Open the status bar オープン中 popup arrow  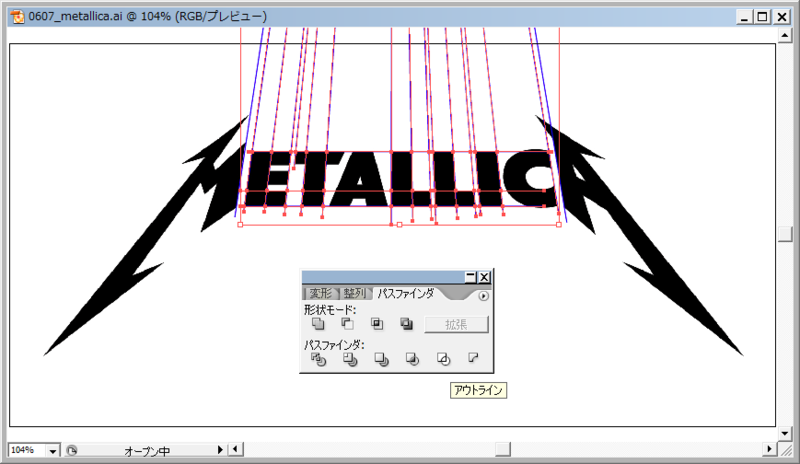click(x=220, y=450)
